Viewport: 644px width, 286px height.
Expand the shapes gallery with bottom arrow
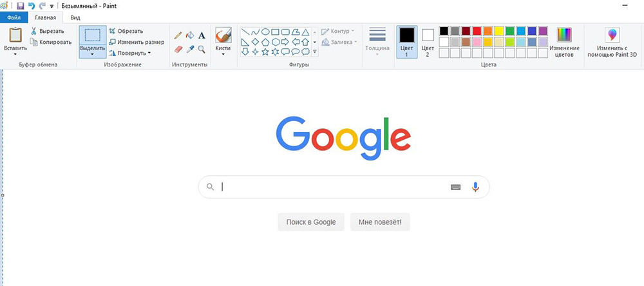point(315,52)
